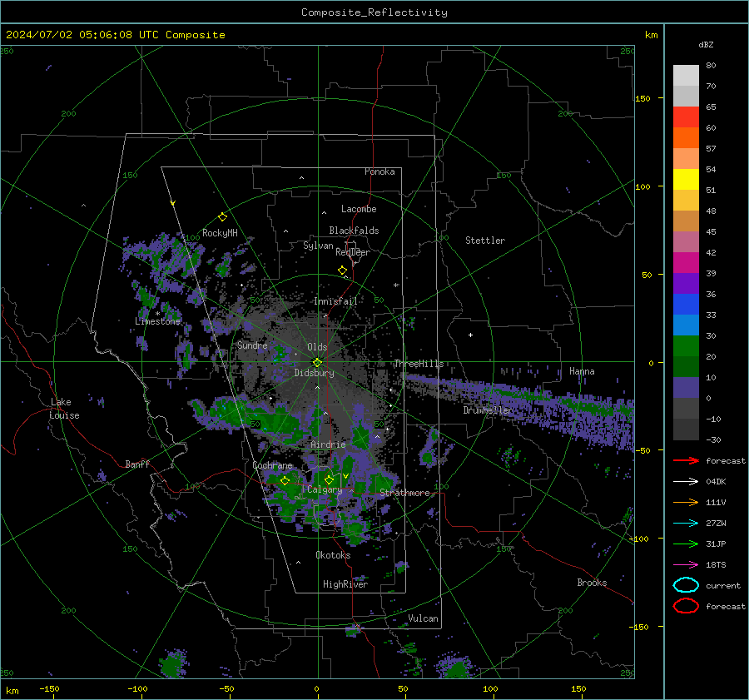Click the 36 dBZ purple color swatch
Image resolution: width=749 pixels, height=700 pixels.
686,283
